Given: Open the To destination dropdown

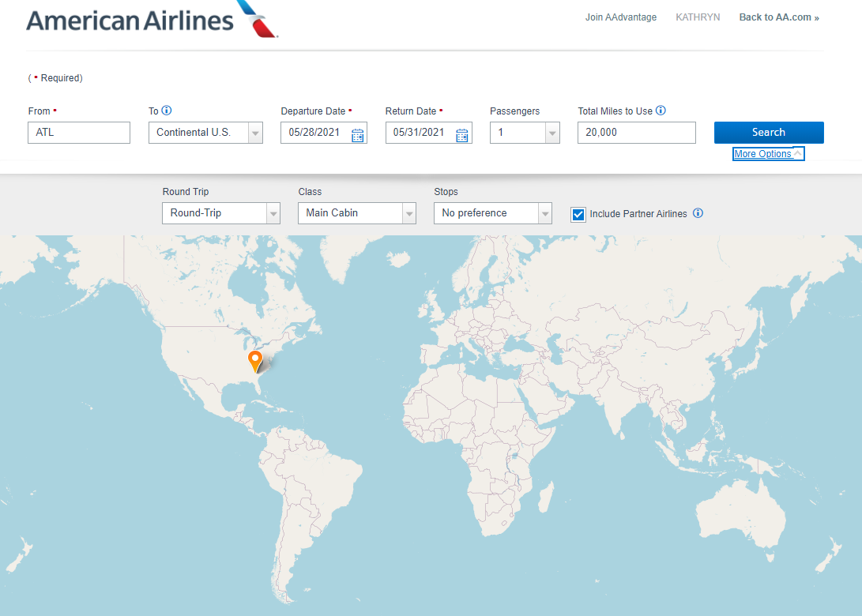Looking at the screenshot, I should [254, 133].
